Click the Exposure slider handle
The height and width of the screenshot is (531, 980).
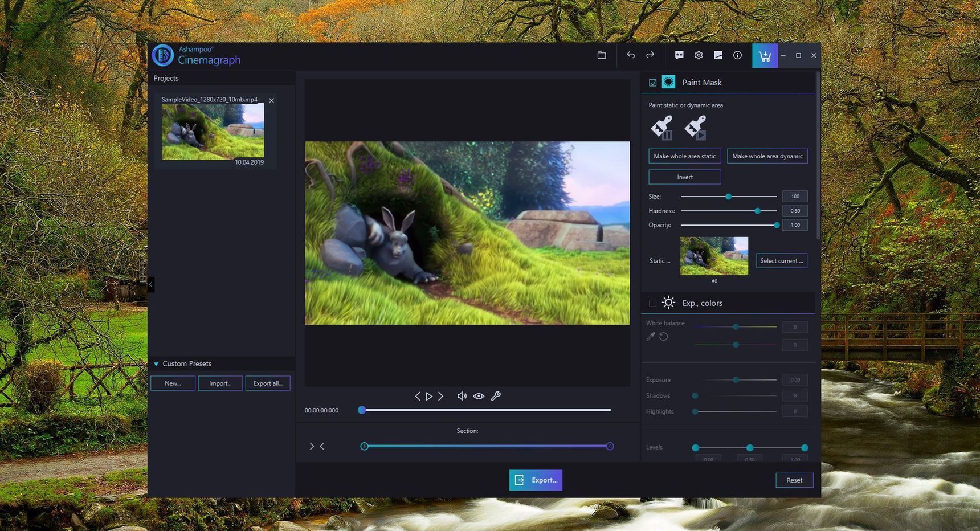tap(736, 379)
